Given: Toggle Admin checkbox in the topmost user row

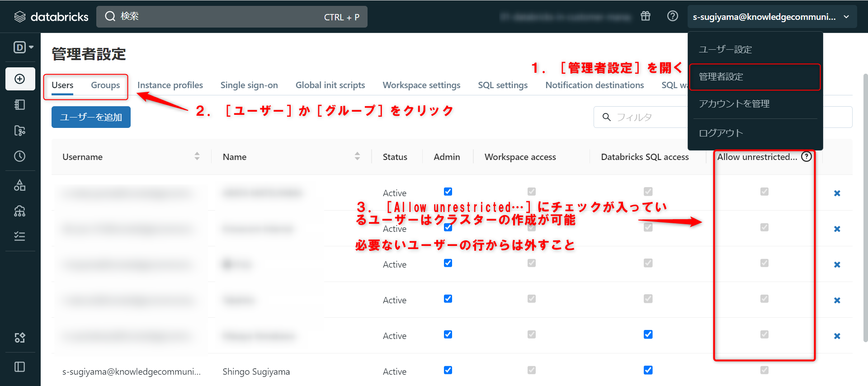Looking at the screenshot, I should coord(448,192).
